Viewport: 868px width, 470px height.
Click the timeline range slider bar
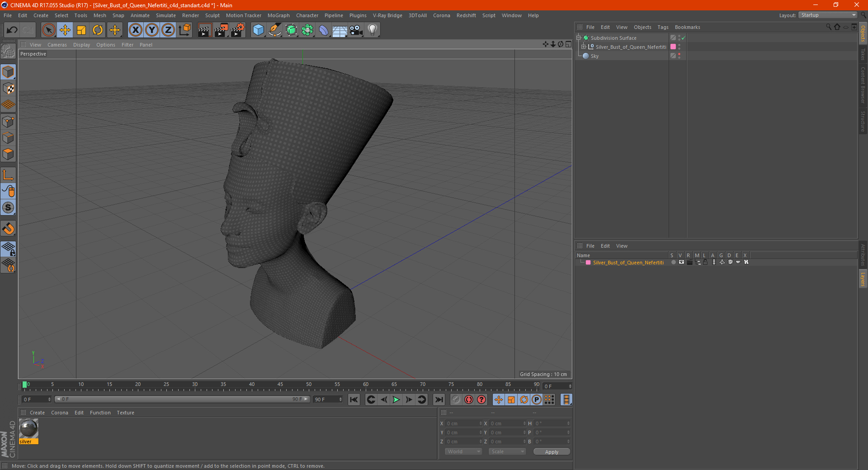click(x=182, y=399)
